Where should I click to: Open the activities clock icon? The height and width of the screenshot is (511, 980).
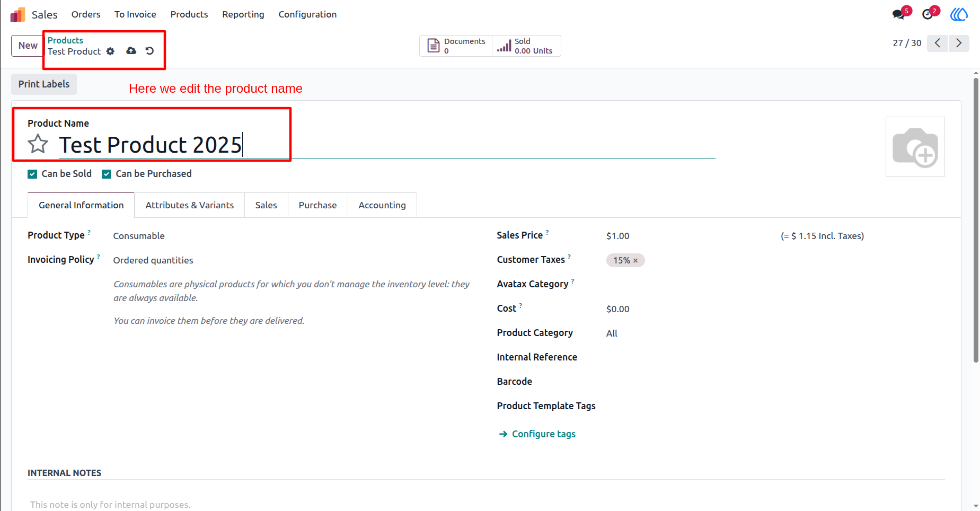(x=928, y=14)
